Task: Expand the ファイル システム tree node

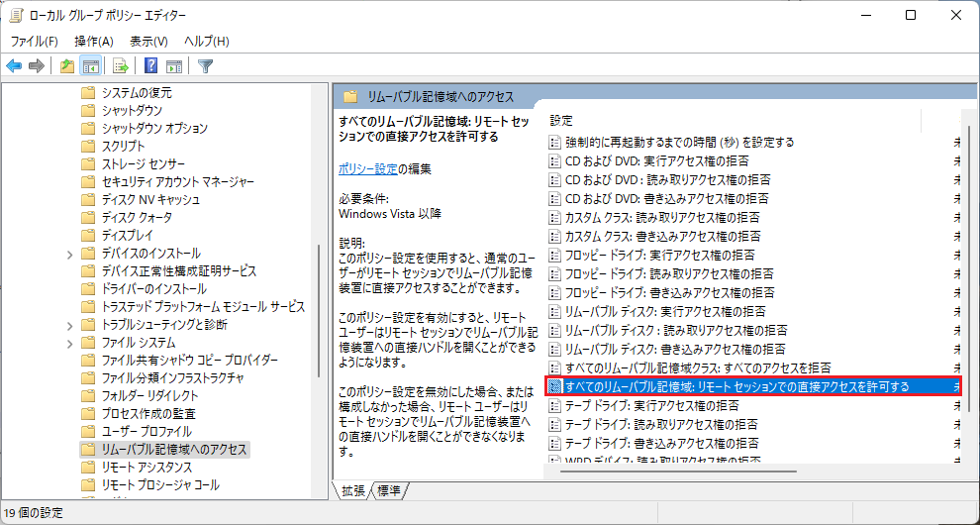Action: click(68, 343)
